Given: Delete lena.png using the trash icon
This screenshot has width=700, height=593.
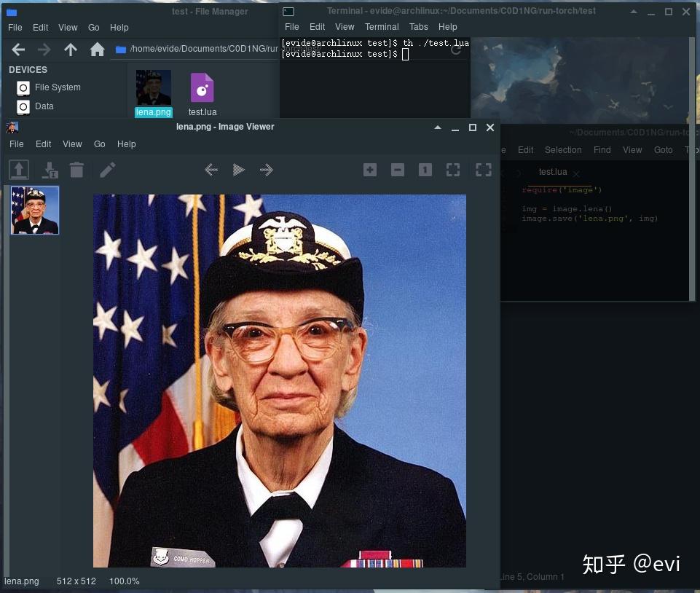Looking at the screenshot, I should click(76, 170).
